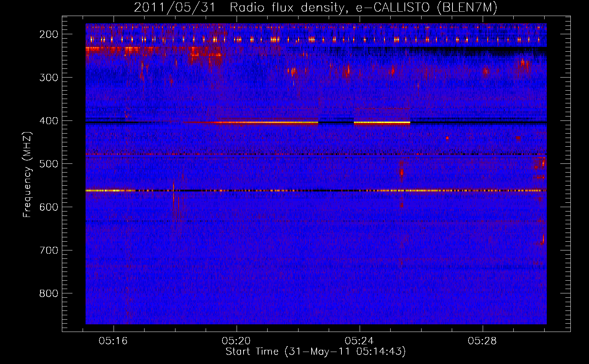Click the 05:24 time tick label
The width and height of the screenshot is (589, 364).
click(359, 341)
